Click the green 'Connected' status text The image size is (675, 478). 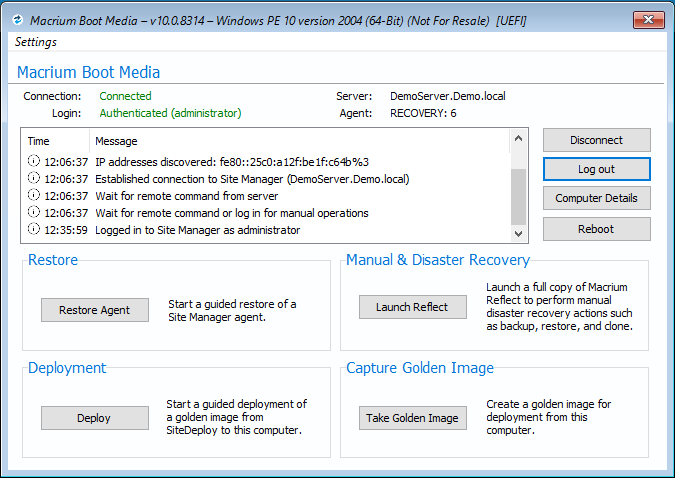pyautogui.click(x=125, y=96)
